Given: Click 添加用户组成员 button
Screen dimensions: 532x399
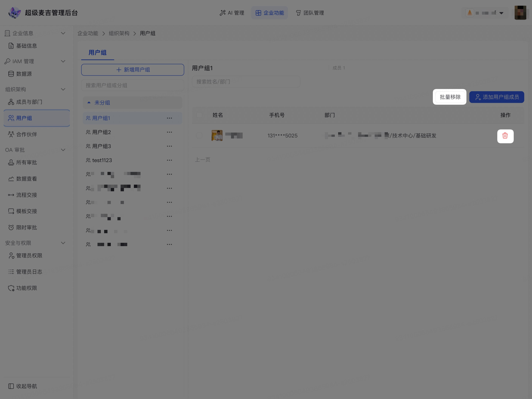Looking at the screenshot, I should 496,97.
